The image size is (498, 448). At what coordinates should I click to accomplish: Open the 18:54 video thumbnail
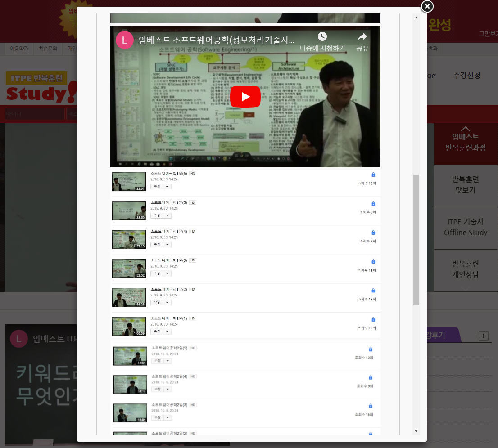coord(130,356)
